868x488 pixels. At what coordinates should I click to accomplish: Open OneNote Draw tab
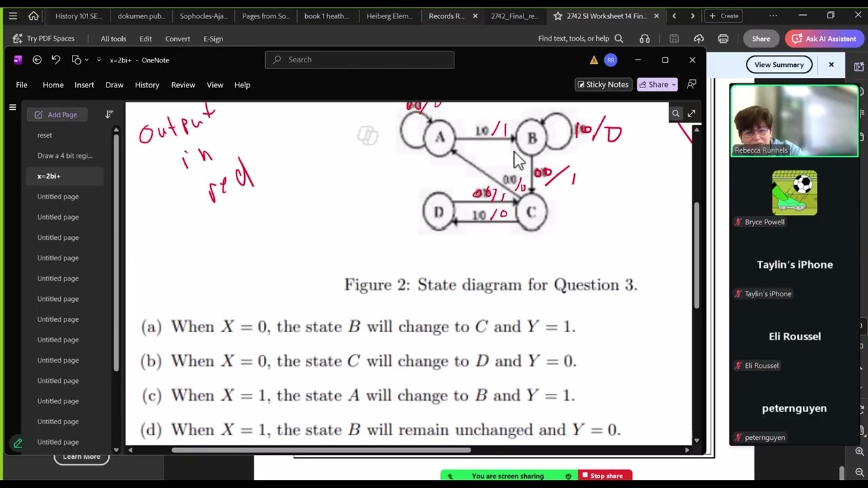[x=114, y=85]
